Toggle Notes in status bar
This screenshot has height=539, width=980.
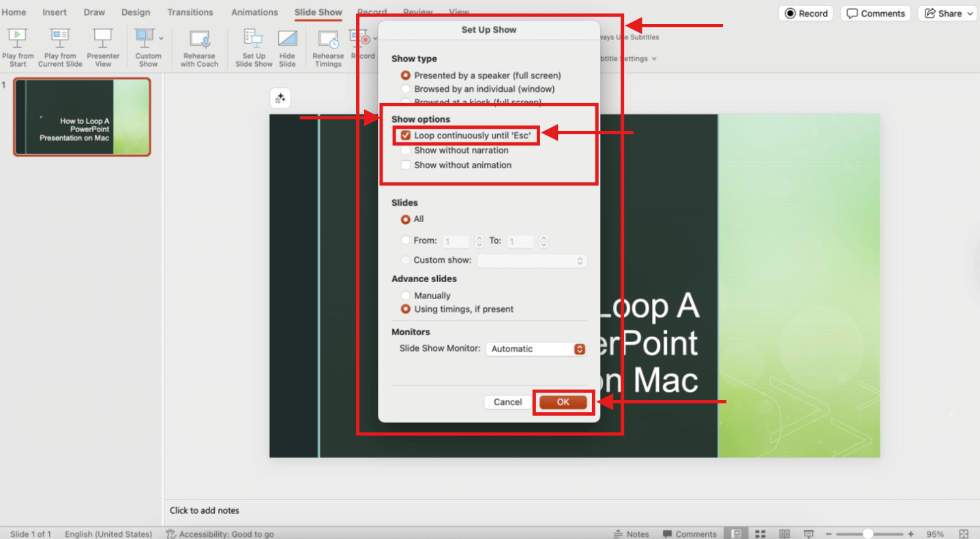pos(632,534)
